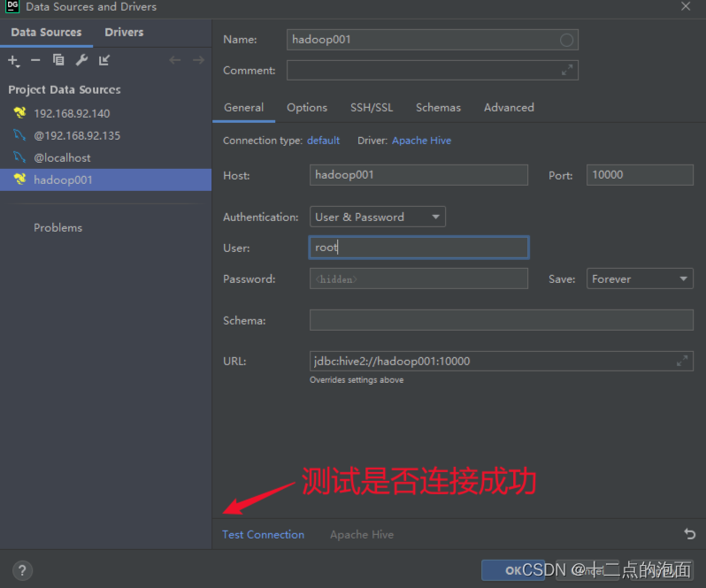The width and height of the screenshot is (706, 588).
Task: Click Apache Hive label near Test Connection
Action: (x=362, y=534)
